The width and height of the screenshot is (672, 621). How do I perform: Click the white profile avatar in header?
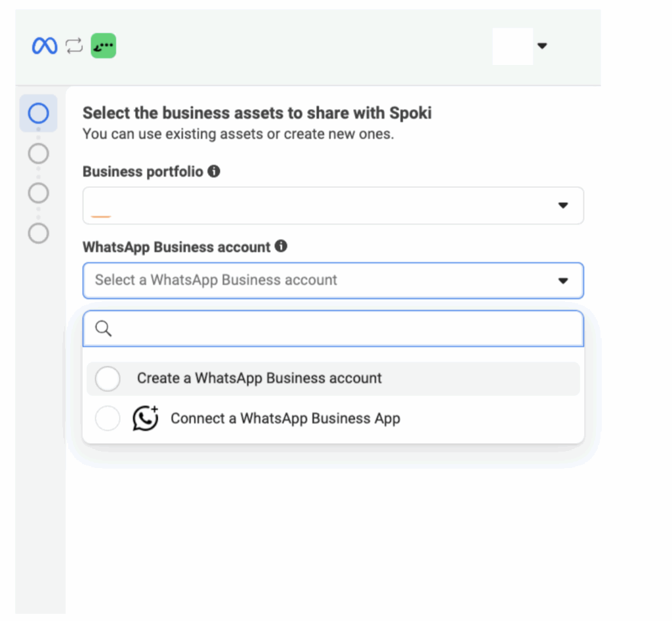click(x=513, y=46)
